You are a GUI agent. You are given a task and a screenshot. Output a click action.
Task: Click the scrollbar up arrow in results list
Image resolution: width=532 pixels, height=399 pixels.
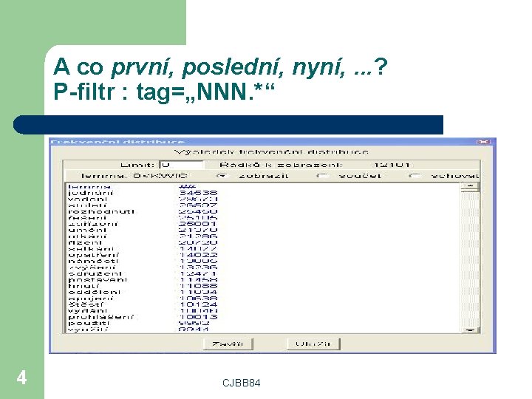[470, 186]
